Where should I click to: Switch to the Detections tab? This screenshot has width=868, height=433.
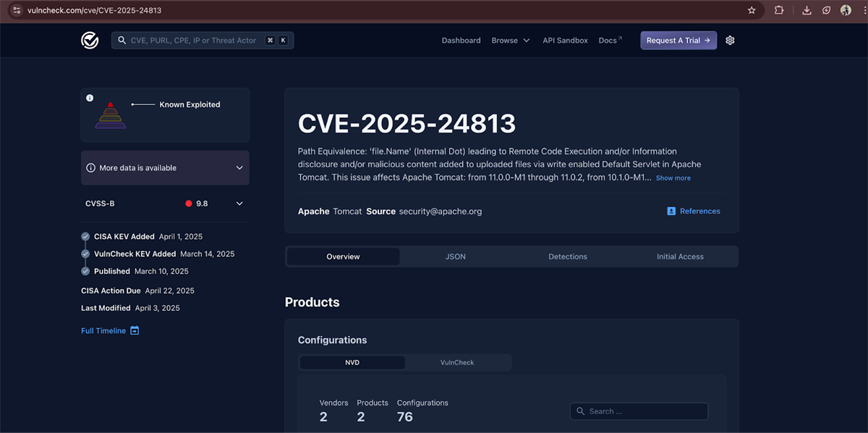(x=568, y=256)
